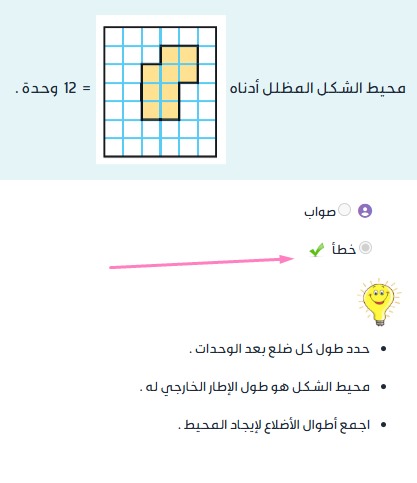Click the صواب answer label
The width and height of the screenshot is (417, 483).
point(320,212)
